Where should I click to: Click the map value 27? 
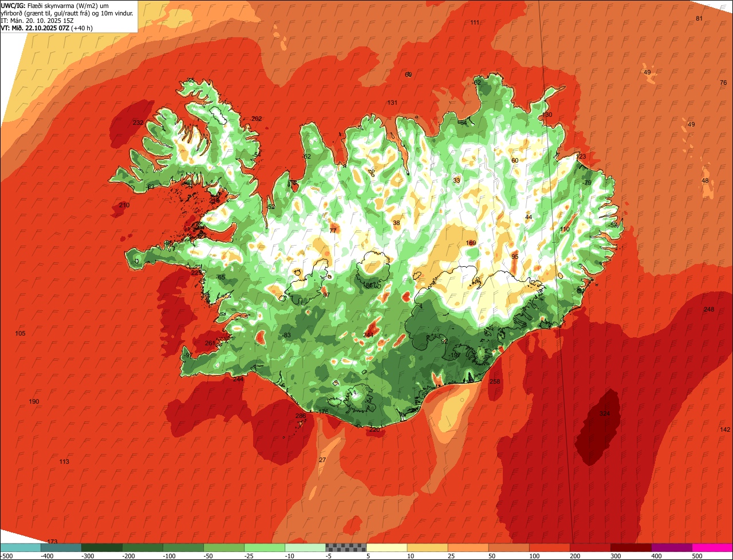(x=322, y=460)
